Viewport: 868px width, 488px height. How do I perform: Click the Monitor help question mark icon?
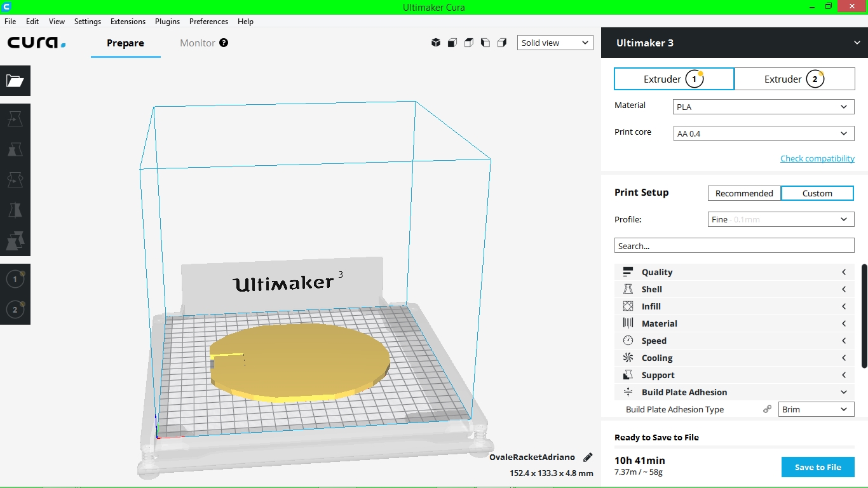pyautogui.click(x=224, y=43)
